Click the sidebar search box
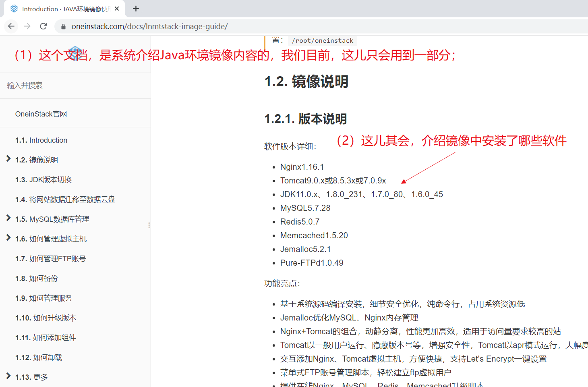588x387 pixels. [x=75, y=85]
